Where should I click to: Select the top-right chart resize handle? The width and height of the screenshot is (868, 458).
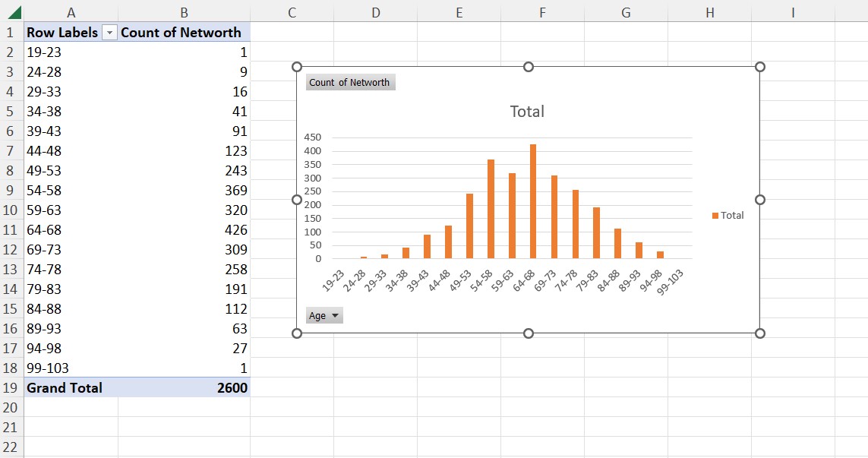coord(760,67)
